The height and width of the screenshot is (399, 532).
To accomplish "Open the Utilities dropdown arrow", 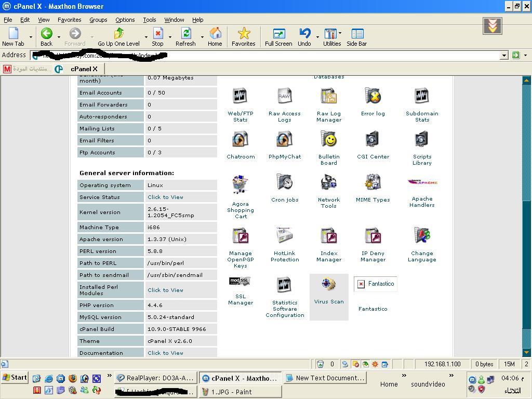I will click(340, 33).
